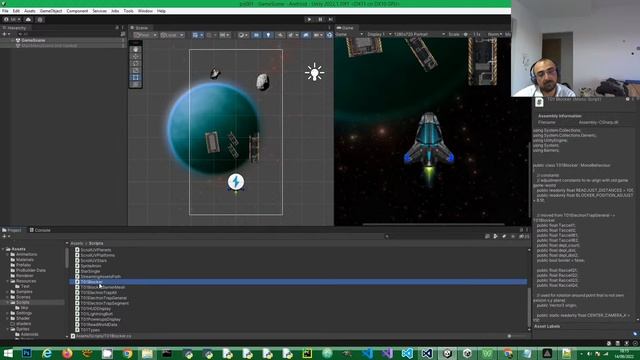Click the Assets breadcrumb in the Project path
640x360 pixels.
tap(76, 244)
